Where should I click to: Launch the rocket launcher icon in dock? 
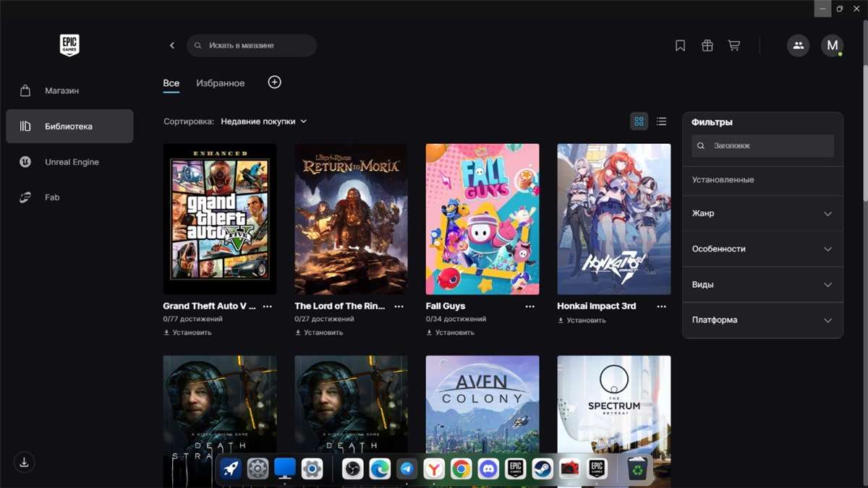tap(231, 469)
